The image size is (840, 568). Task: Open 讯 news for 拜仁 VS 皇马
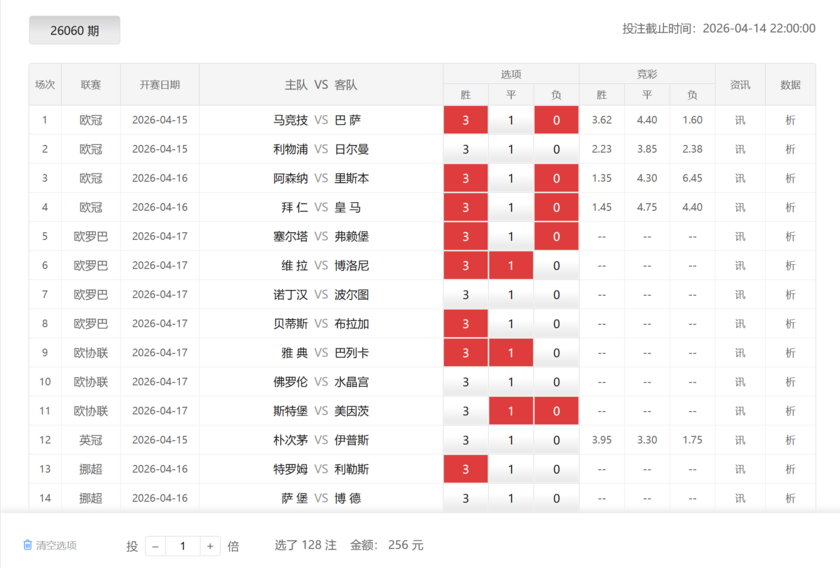point(740,207)
